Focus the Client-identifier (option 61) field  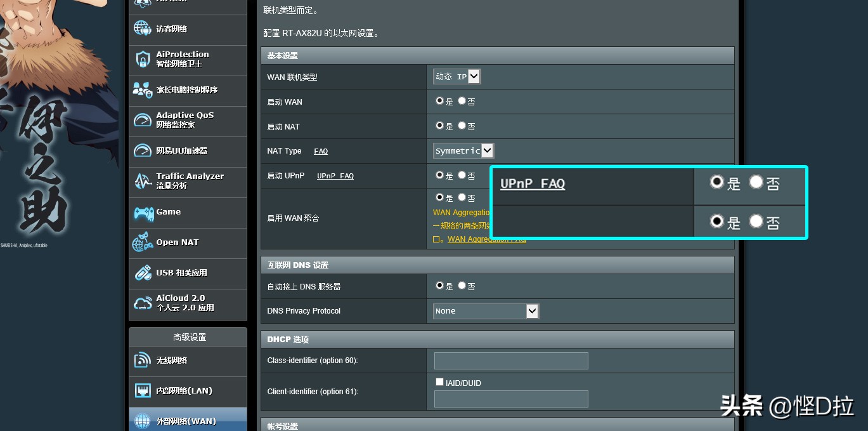(x=511, y=399)
